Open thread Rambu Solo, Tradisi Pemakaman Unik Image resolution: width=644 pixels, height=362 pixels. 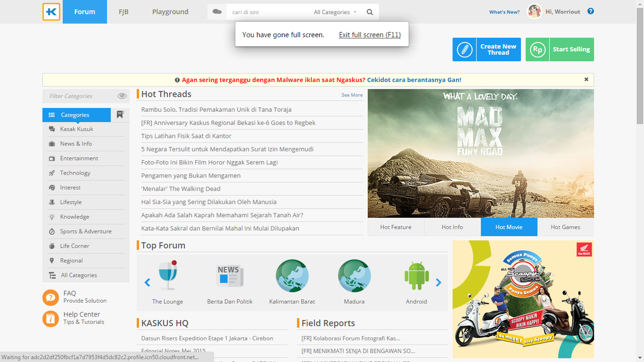coord(216,110)
